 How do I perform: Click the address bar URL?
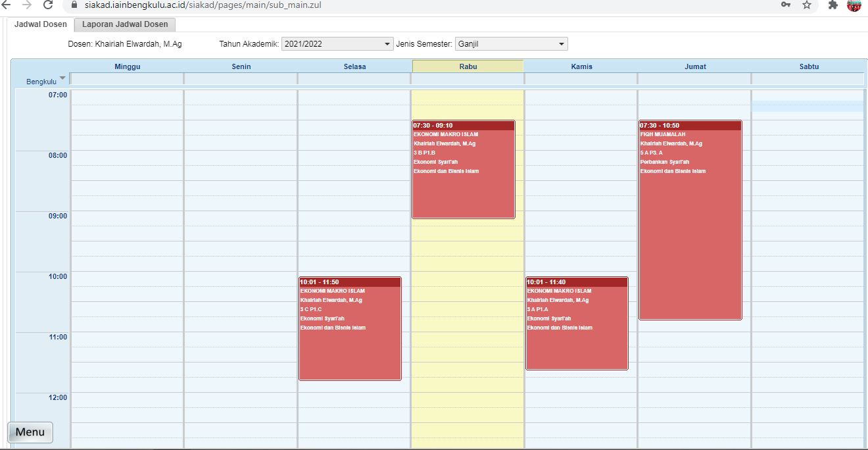click(x=203, y=5)
